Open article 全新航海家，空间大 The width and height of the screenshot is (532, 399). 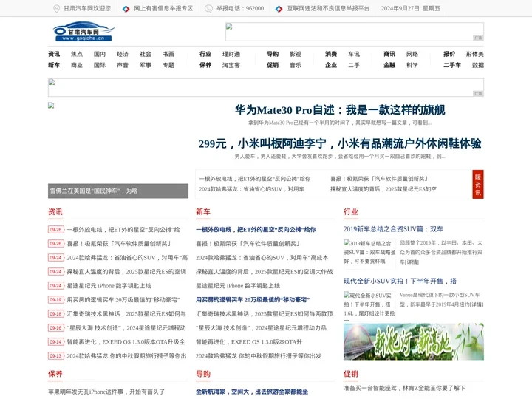(x=252, y=392)
